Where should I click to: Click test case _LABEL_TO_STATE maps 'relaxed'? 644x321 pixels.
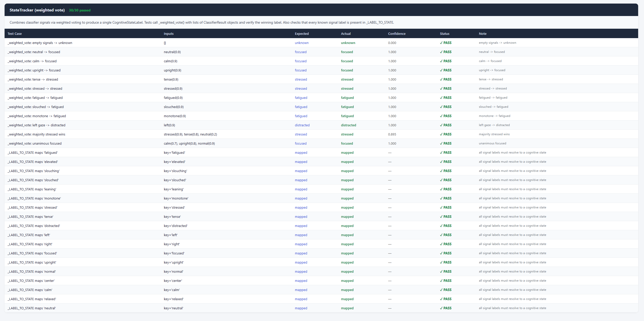[32, 299]
